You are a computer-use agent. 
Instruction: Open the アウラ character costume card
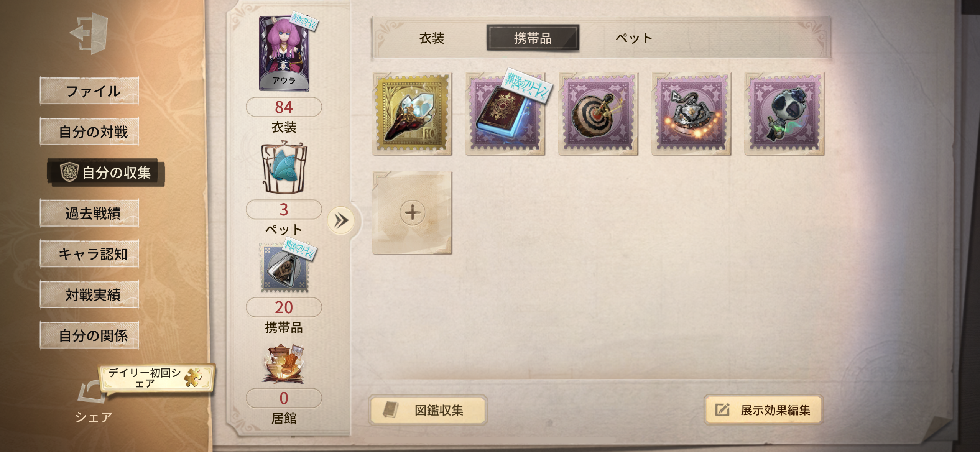pyautogui.click(x=284, y=54)
